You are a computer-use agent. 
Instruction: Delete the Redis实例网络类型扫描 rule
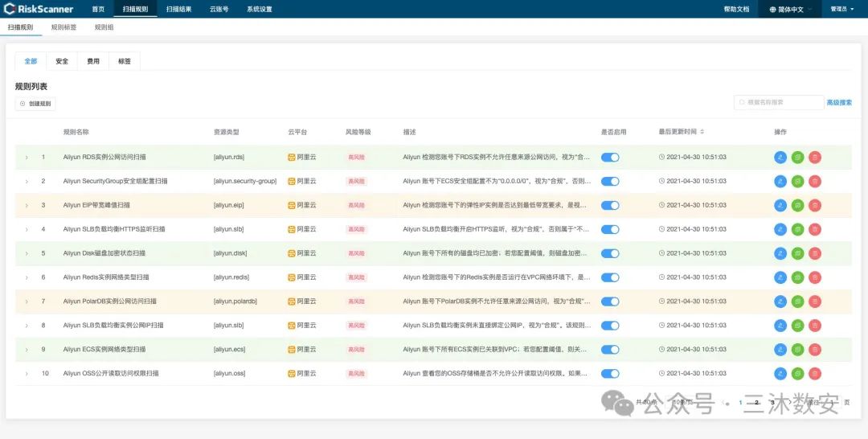point(815,277)
